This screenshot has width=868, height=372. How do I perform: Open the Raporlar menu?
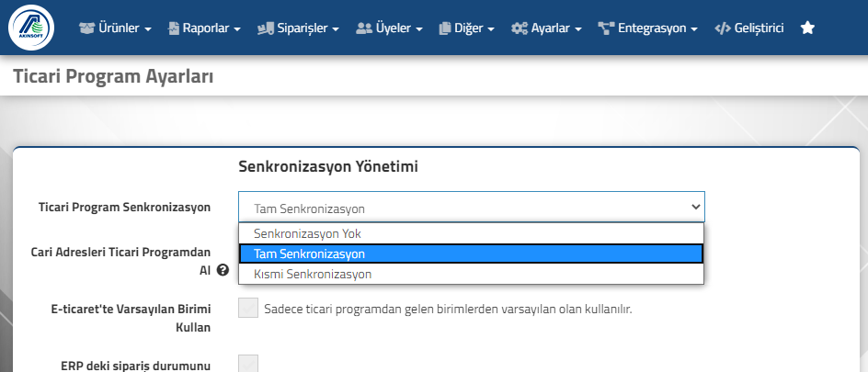[204, 28]
